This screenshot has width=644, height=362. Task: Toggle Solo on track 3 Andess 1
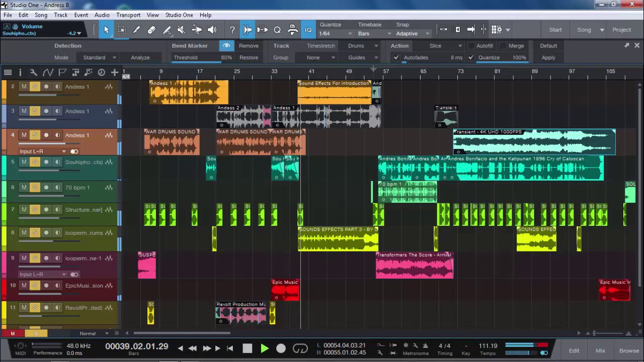coord(35,111)
